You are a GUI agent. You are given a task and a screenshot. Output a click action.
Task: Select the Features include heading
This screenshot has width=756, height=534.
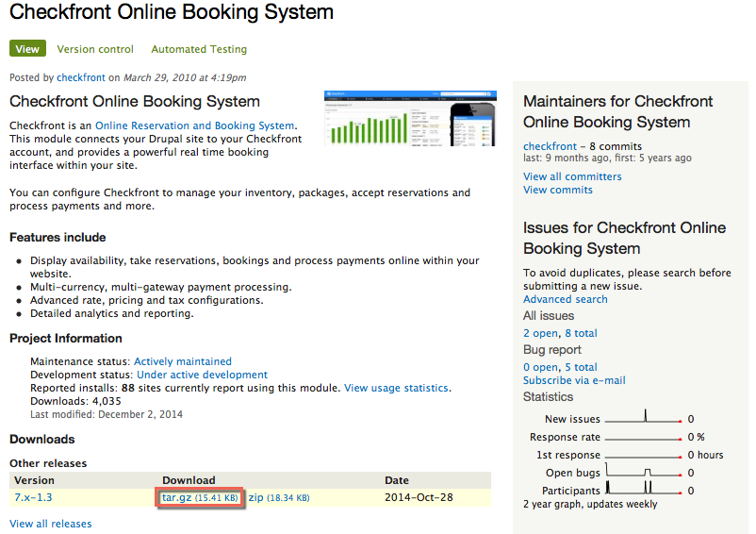click(58, 238)
